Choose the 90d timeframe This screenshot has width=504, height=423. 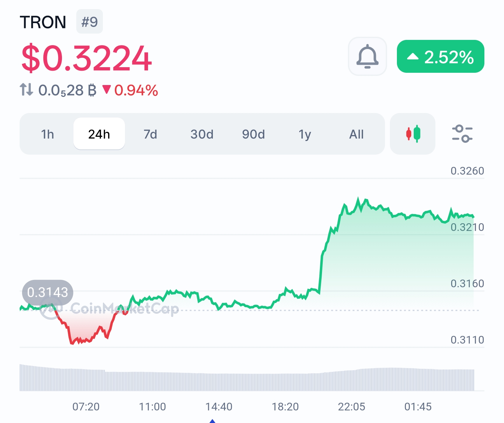pyautogui.click(x=253, y=134)
